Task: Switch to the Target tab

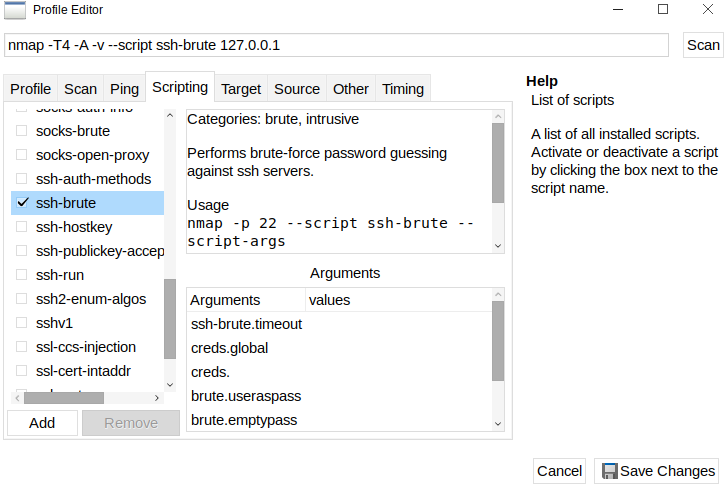Action: (241, 88)
